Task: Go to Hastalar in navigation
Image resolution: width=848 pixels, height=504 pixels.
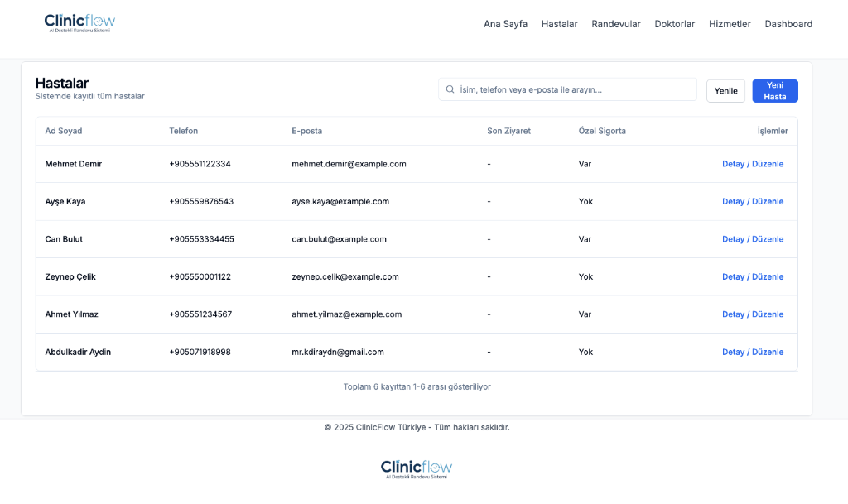Action: pyautogui.click(x=559, y=24)
